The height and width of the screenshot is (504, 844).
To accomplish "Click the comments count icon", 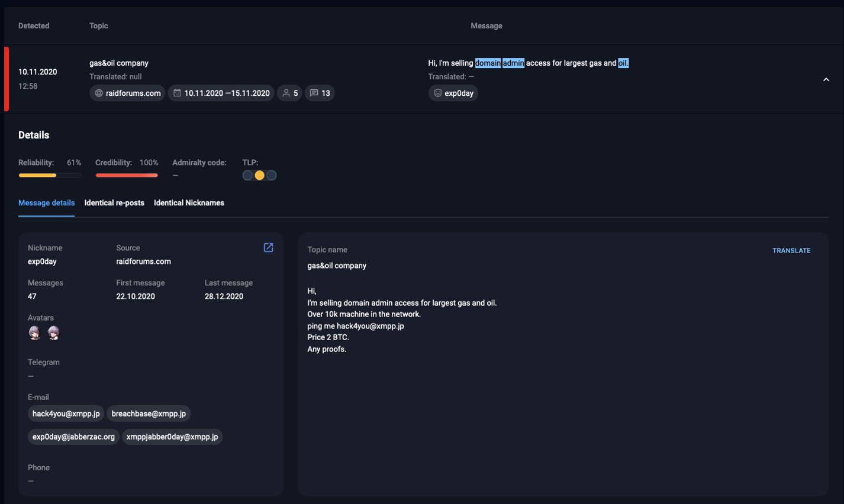I will click(314, 93).
